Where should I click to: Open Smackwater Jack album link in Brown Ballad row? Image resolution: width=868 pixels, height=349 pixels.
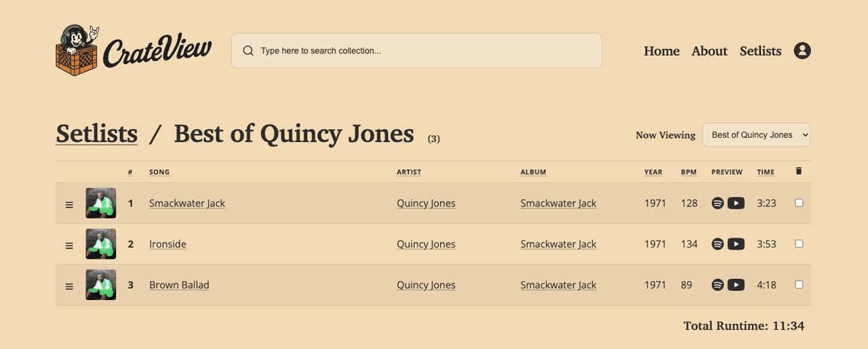click(x=558, y=284)
